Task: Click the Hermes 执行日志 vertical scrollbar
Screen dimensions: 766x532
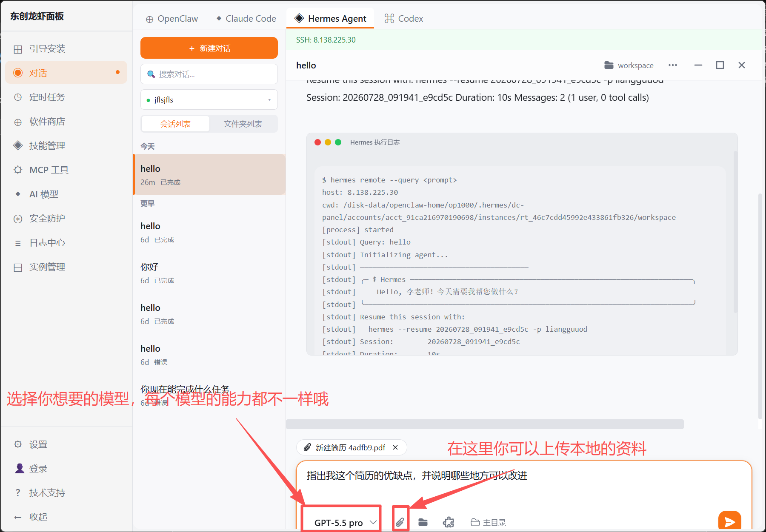Action: point(735,232)
